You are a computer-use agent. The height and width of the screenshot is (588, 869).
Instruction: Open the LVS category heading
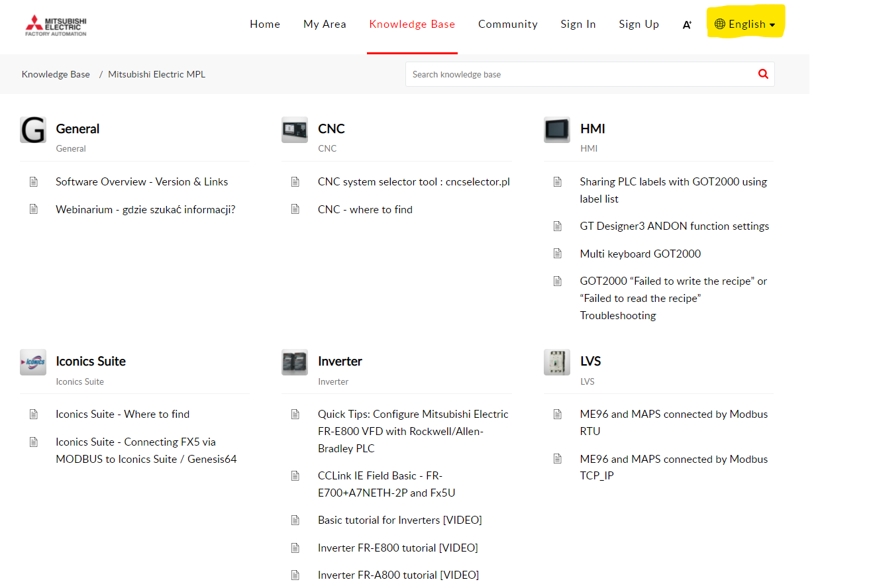(591, 362)
